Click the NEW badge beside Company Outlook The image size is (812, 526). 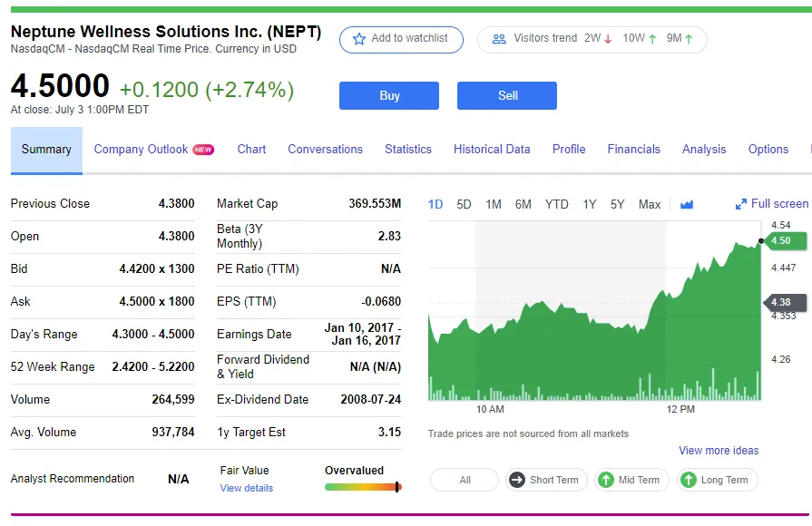203,150
